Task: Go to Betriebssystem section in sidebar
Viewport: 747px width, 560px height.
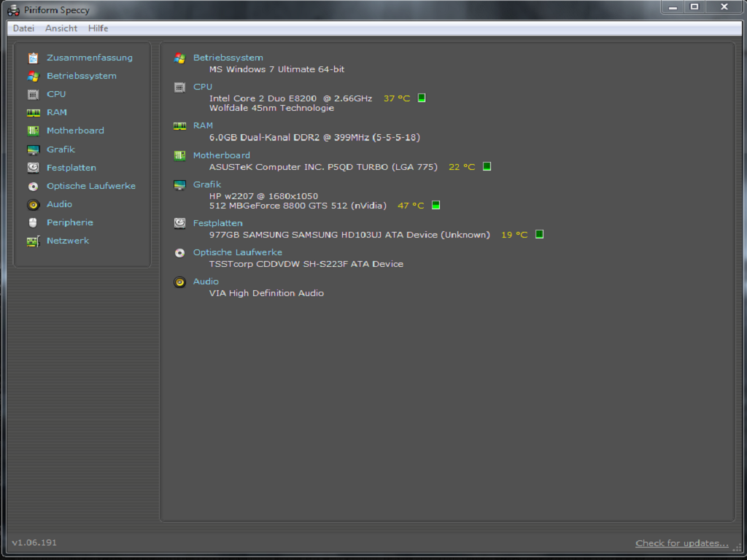Action: [82, 76]
